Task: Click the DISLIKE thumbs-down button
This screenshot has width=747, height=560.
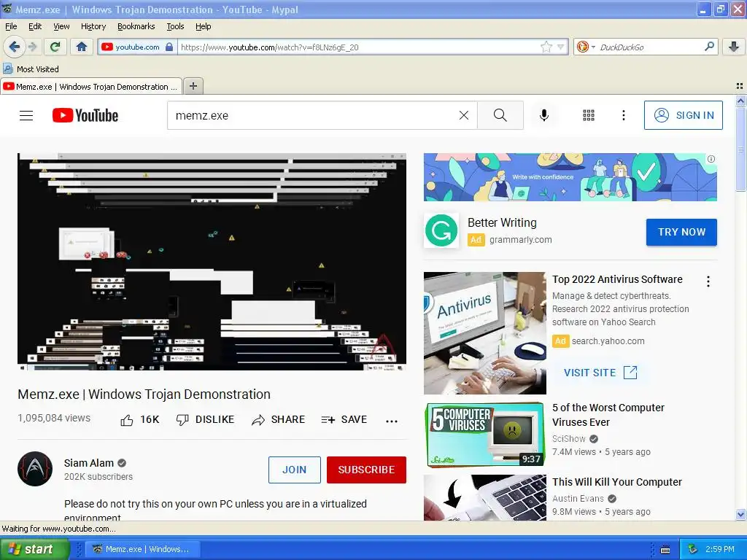Action: pyautogui.click(x=205, y=419)
